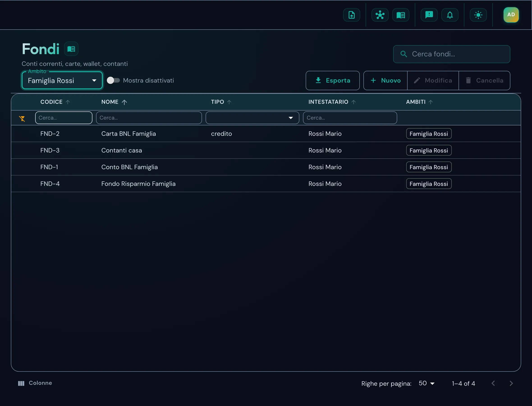
Task: Click Famiglia Rossi chip in FND-4 row
Action: click(429, 184)
